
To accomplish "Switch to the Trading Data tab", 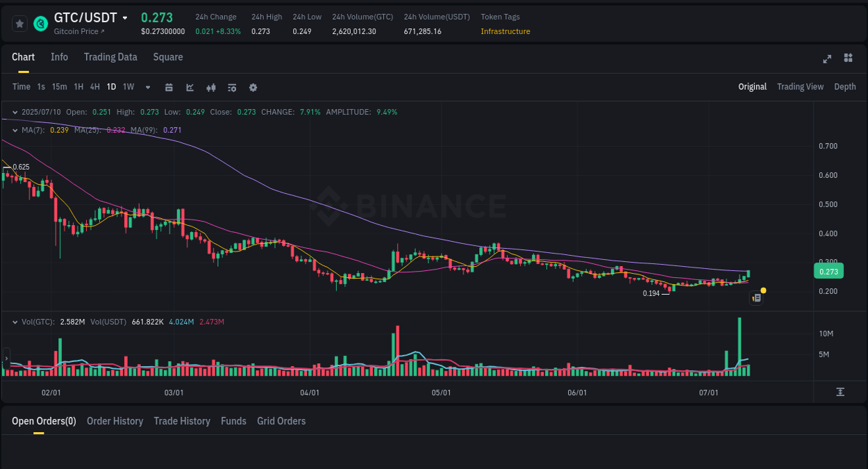I will [x=110, y=57].
